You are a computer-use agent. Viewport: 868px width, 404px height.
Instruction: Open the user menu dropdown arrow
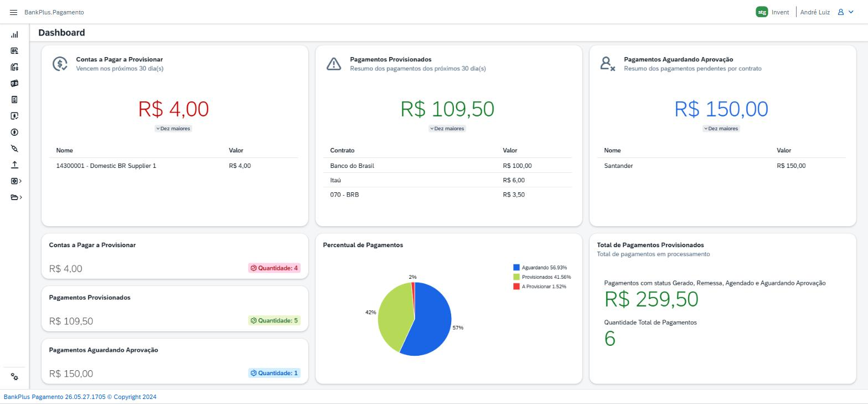tap(851, 12)
